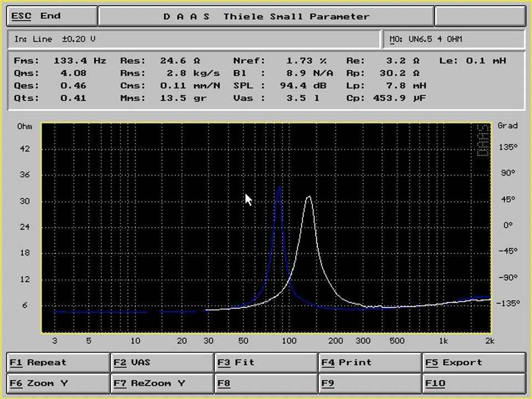This screenshot has width=532, height=399.
Task: Run curve fitting using F3 Fit
Action: [x=266, y=362]
